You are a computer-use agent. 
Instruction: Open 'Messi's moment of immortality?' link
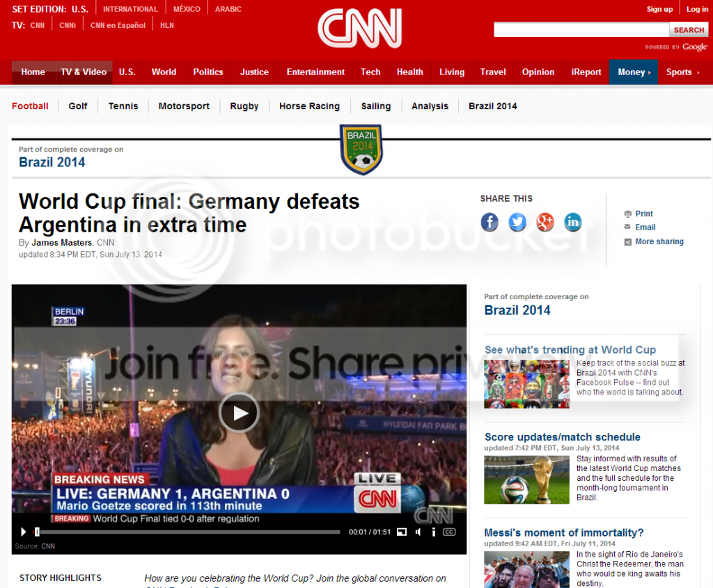click(x=564, y=532)
